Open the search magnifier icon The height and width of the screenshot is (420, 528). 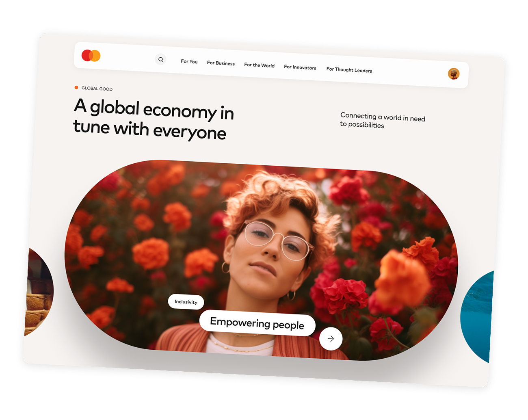click(x=161, y=60)
